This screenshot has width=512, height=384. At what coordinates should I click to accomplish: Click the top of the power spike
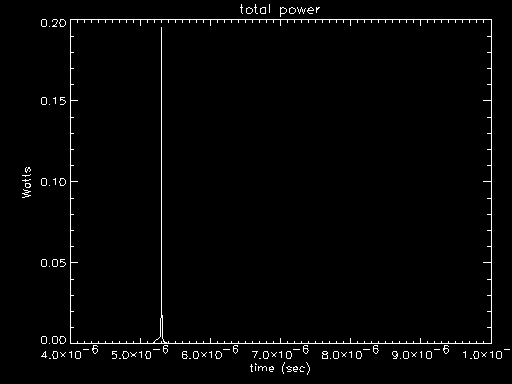[161, 28]
